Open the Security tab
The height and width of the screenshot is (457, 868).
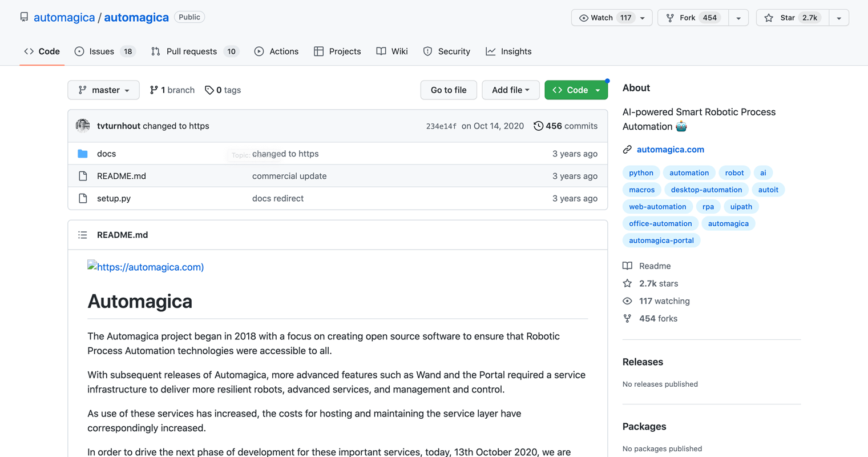(x=446, y=51)
